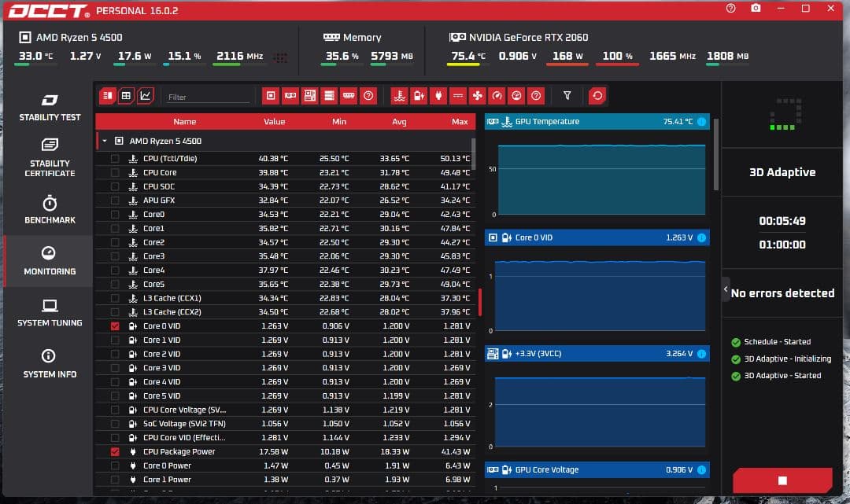Click the sensor table vertical scrollbar
This screenshot has width=850, height=504.
point(473,154)
